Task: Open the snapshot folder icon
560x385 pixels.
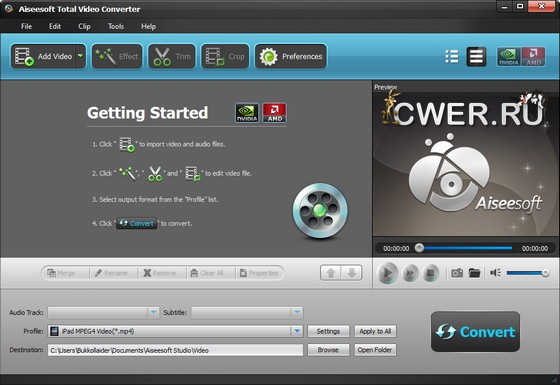Action: coord(474,273)
